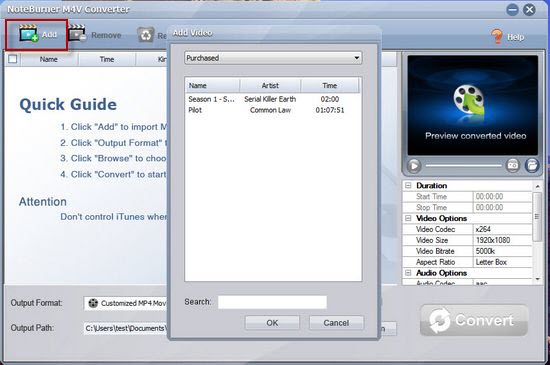This screenshot has width=550, height=365.
Task: Click the options panel scrollbar thumb
Action: [537, 217]
